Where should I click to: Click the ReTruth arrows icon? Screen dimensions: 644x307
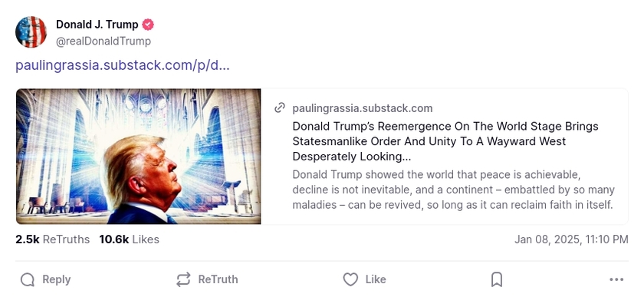(183, 279)
